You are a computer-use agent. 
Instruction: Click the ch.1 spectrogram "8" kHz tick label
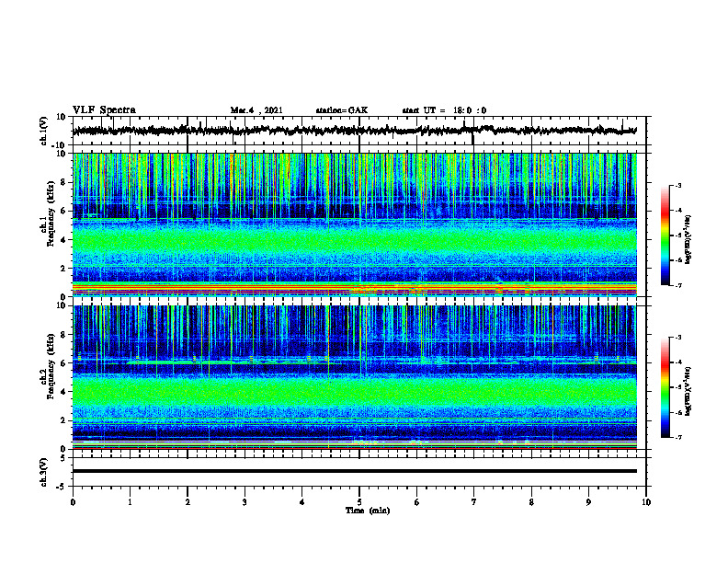63,182
